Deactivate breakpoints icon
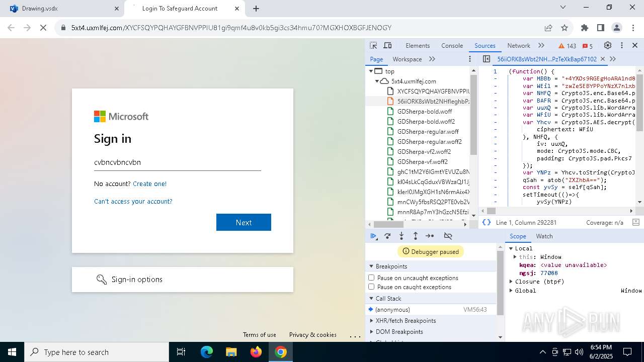 click(x=448, y=236)
